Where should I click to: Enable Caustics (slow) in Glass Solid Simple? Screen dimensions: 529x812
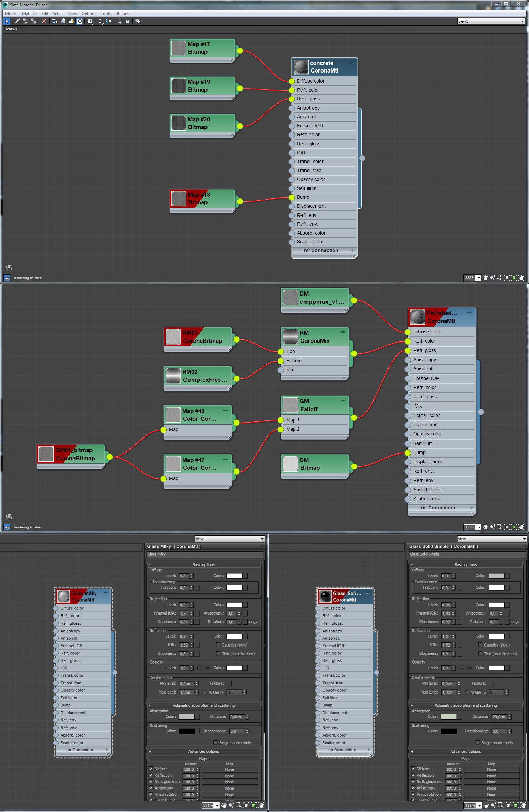[480, 645]
